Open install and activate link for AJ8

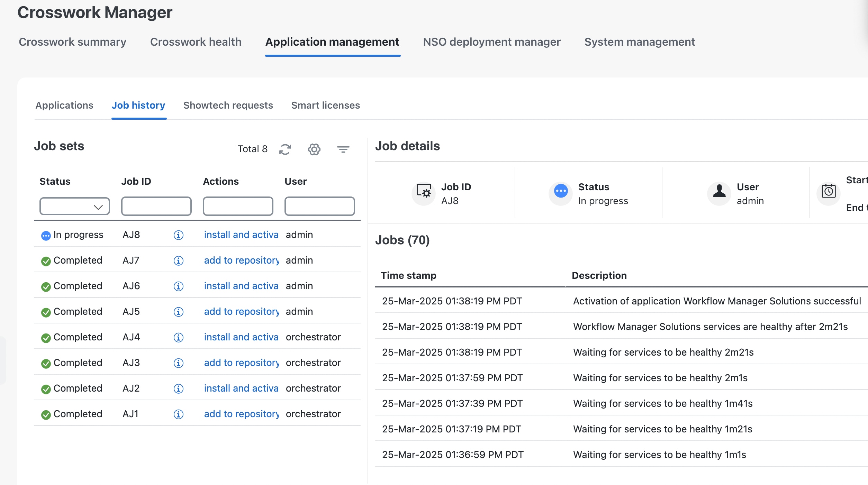pyautogui.click(x=241, y=235)
